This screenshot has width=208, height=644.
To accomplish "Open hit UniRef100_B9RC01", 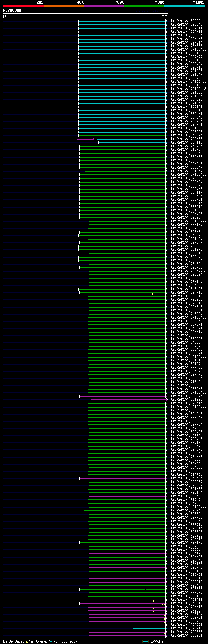I will coord(187,21).
